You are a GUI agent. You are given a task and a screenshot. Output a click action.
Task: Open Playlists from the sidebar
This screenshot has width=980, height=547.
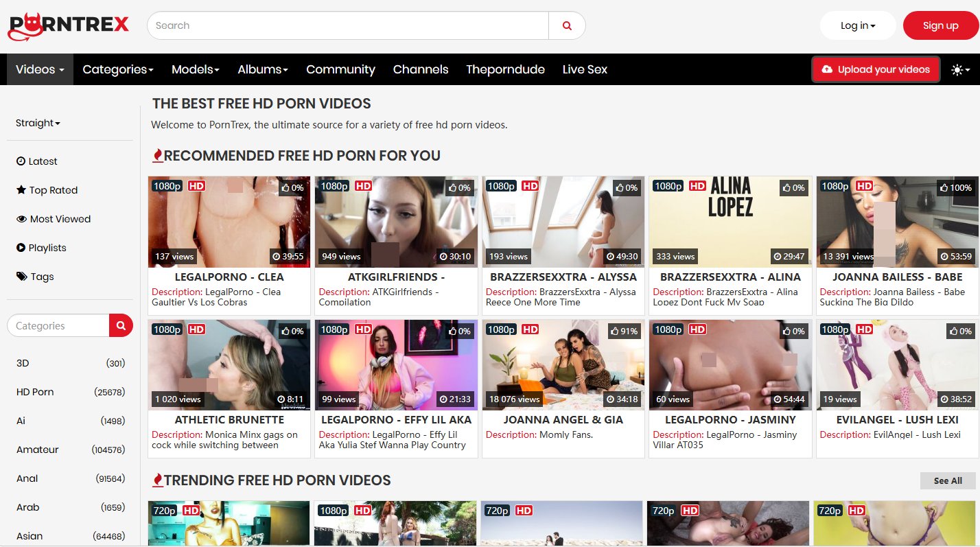coord(41,248)
